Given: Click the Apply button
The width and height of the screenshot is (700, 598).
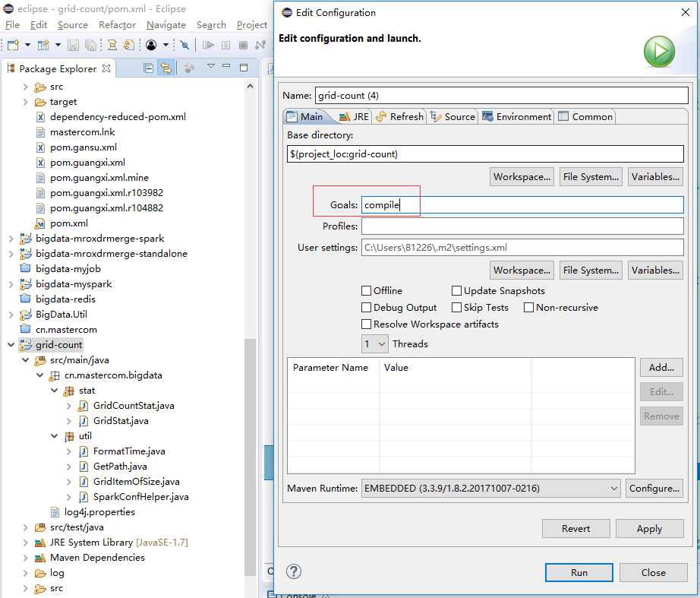Looking at the screenshot, I should 649,528.
